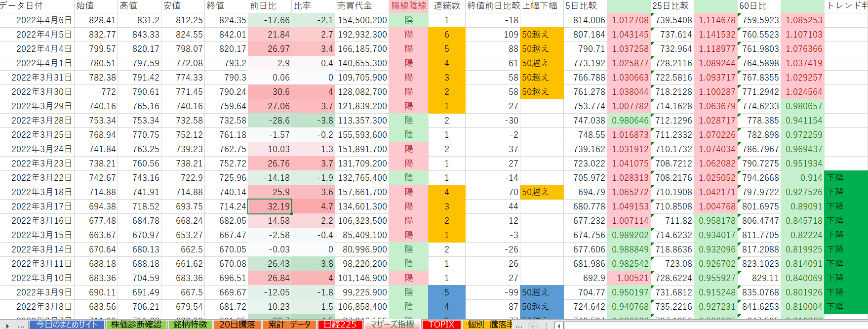868x329 pixels.
Task: Go to the 累計 データ sheet tab
Action: coord(289,325)
